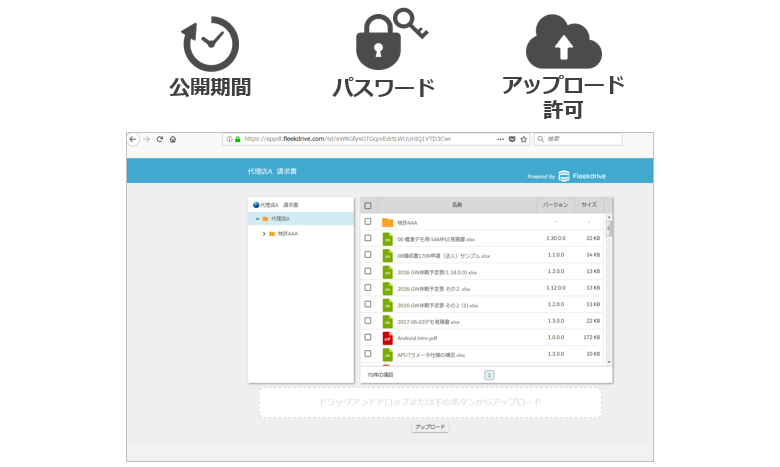The width and height of the screenshot is (780, 467).
Task: Check the box for the 特許AAA folder row
Action: [x=368, y=222]
